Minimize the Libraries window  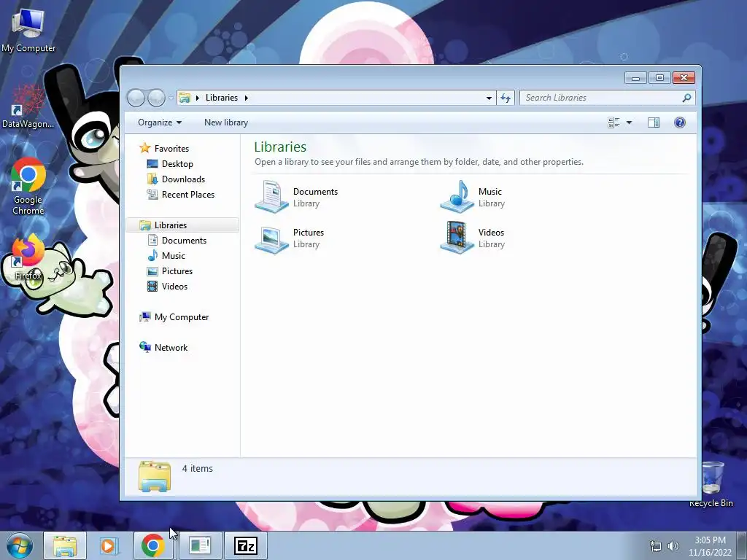pos(635,77)
